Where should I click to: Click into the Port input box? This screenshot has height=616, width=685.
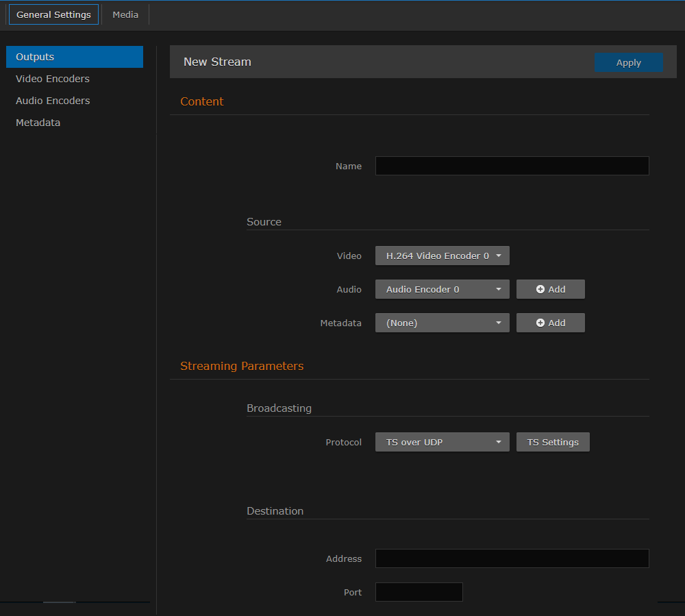click(419, 592)
